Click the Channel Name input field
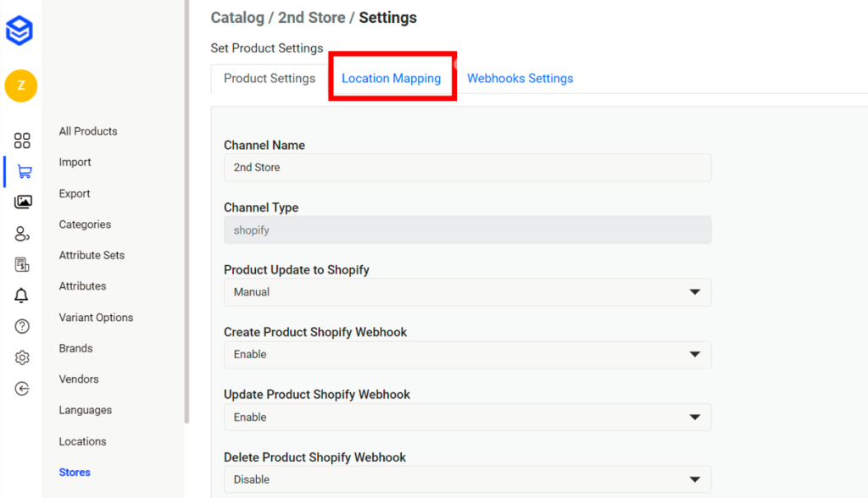 click(467, 168)
